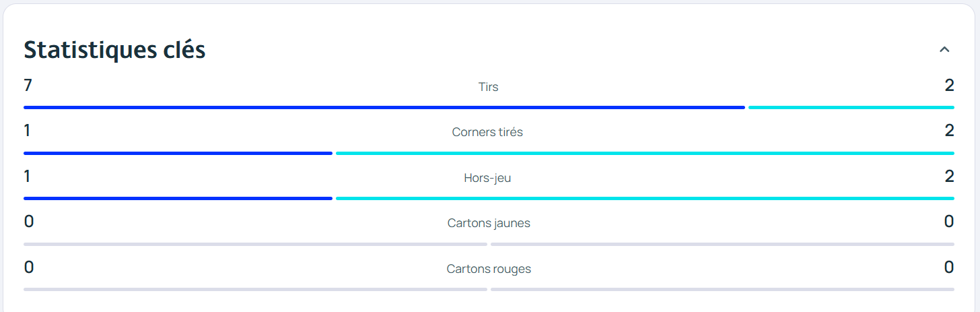Click the left gray Cartons jaunes bar
Image resolution: width=980 pixels, height=312 pixels.
click(x=255, y=244)
